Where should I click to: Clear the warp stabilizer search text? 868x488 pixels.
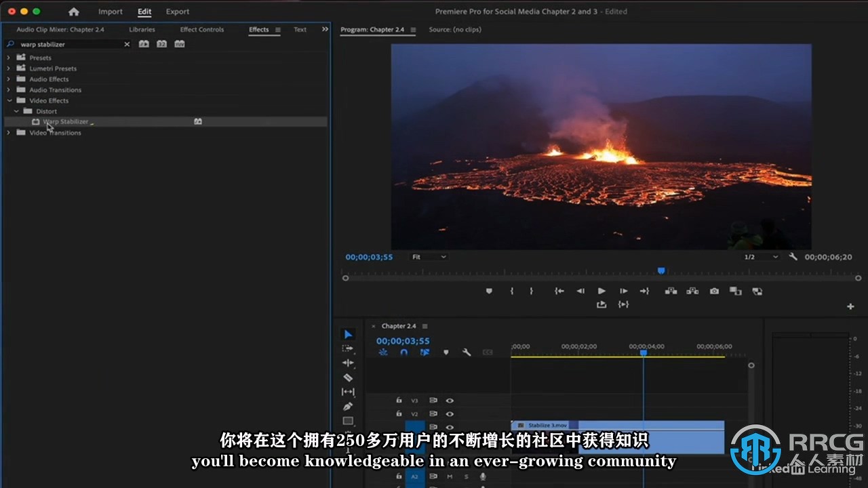127,44
